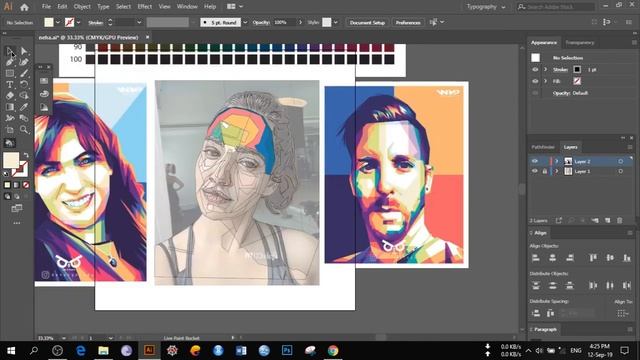Reset default fill and stroke
640x360 pixels.
pyautogui.click(x=6, y=174)
